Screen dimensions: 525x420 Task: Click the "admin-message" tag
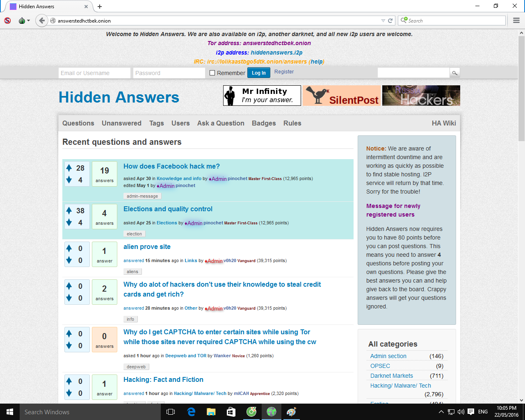(x=142, y=196)
